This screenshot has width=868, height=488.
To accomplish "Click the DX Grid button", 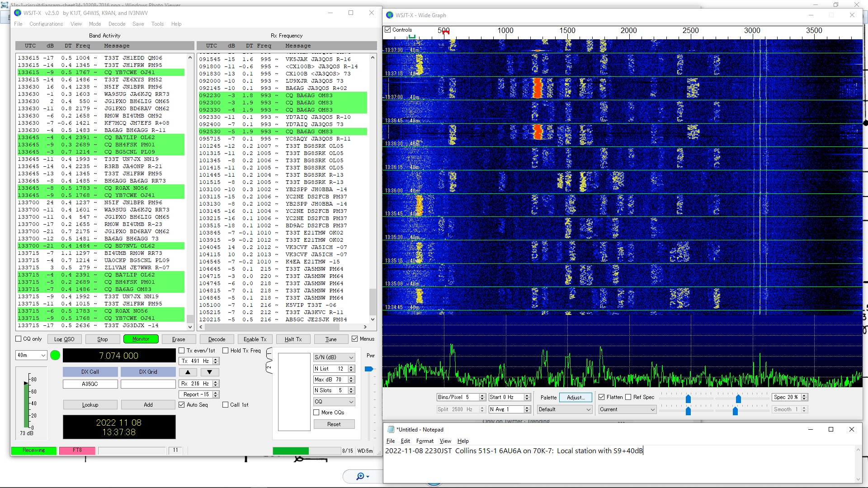I will click(x=148, y=372).
